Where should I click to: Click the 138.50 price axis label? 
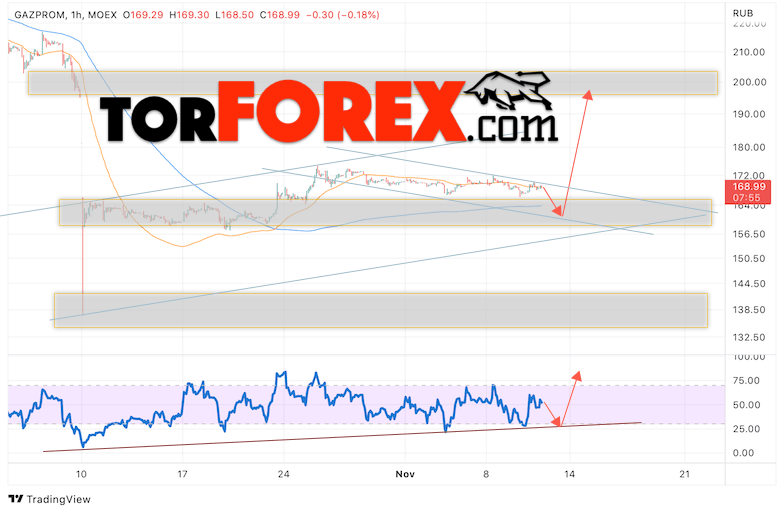point(748,310)
